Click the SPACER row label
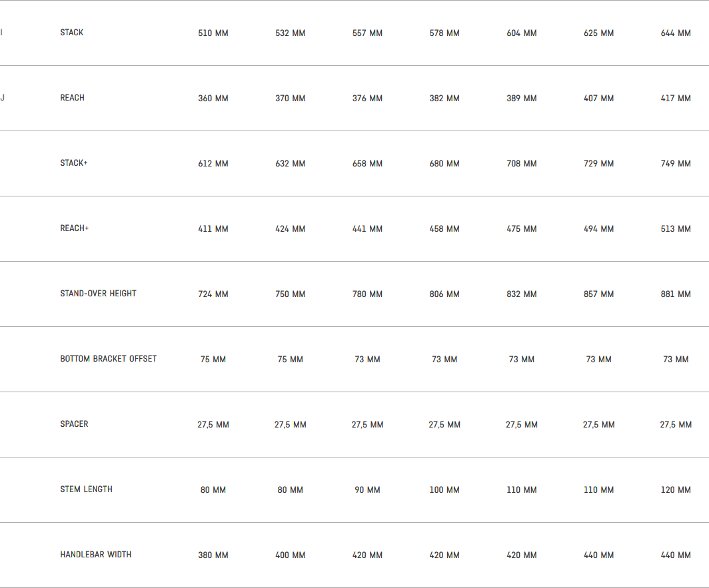 (x=74, y=424)
